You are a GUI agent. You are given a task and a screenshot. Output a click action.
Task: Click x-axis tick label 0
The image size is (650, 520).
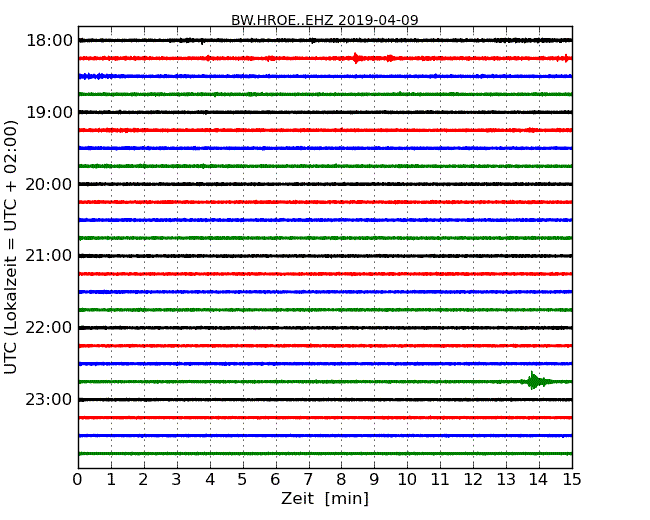[78, 480]
